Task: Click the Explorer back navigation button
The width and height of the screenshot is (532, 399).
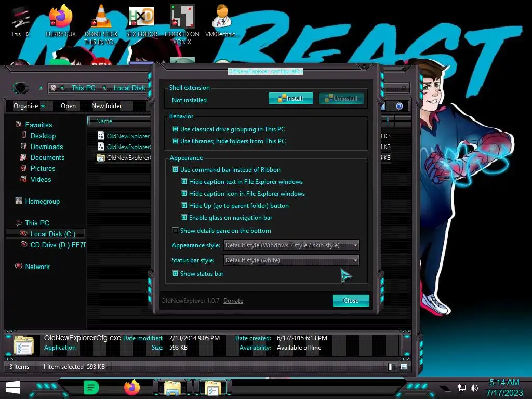Action: point(21,88)
